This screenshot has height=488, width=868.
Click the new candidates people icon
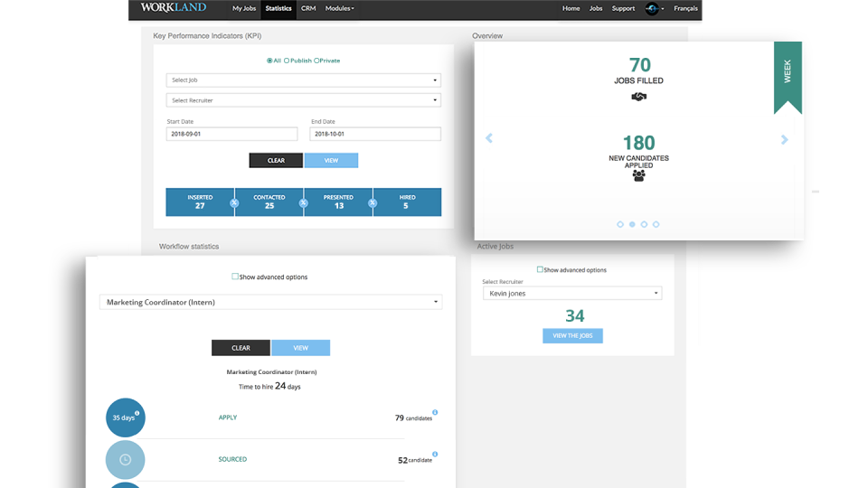tap(639, 176)
